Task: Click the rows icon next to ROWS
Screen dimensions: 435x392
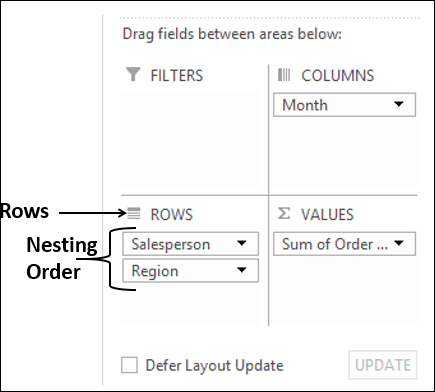Action: [134, 213]
